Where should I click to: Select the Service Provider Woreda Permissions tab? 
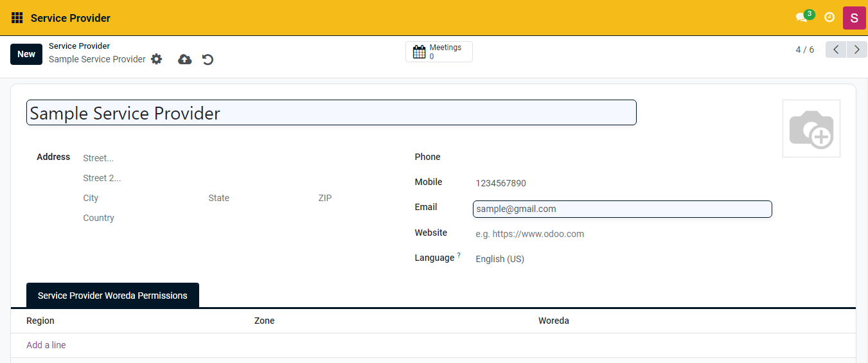(x=112, y=296)
